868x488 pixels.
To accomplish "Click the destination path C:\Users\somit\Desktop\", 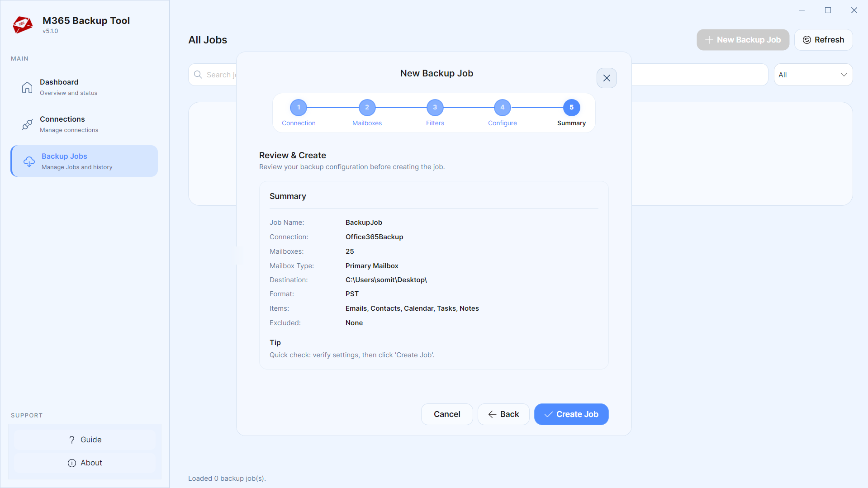I will pyautogui.click(x=386, y=280).
